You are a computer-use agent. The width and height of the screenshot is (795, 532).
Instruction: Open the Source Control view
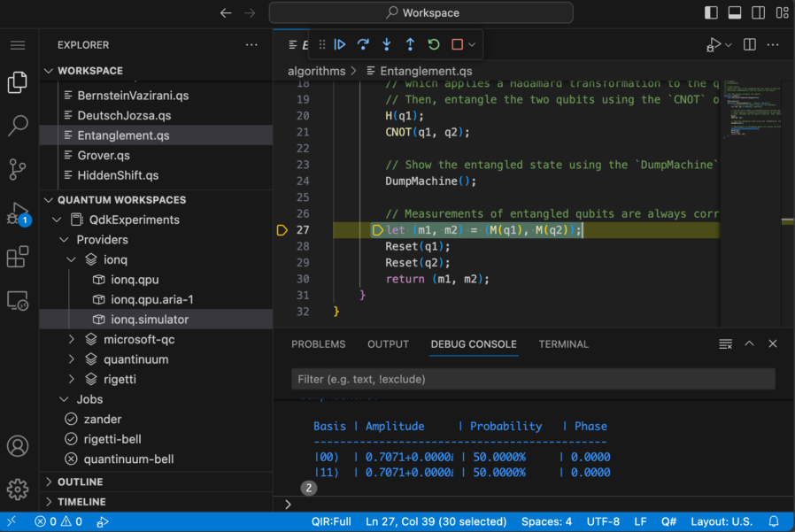18,169
